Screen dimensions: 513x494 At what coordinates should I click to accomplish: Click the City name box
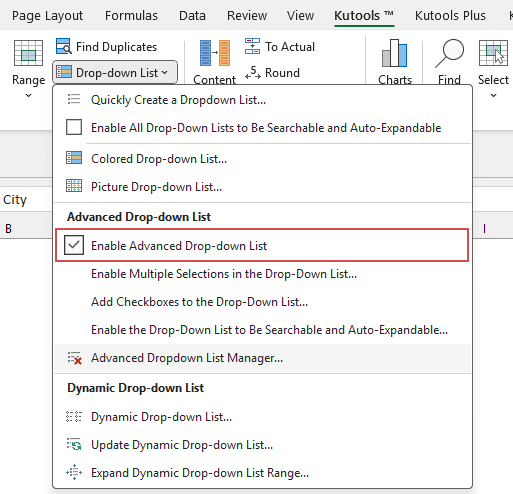(x=26, y=200)
